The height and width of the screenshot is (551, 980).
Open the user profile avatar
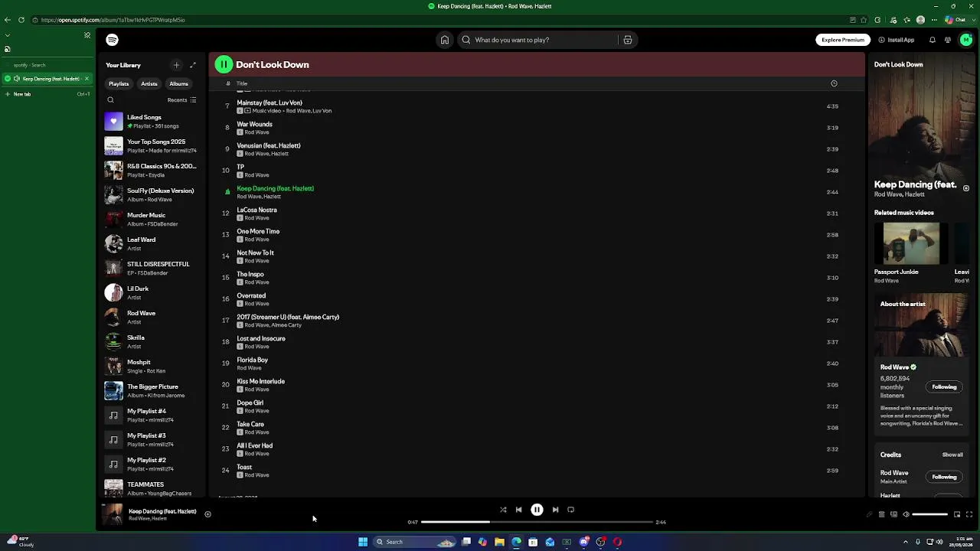coord(965,40)
